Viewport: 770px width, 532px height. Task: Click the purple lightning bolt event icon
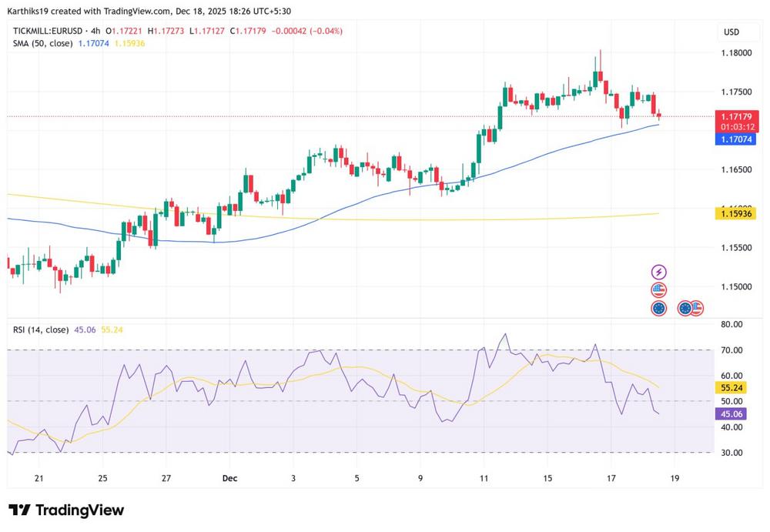click(x=658, y=272)
